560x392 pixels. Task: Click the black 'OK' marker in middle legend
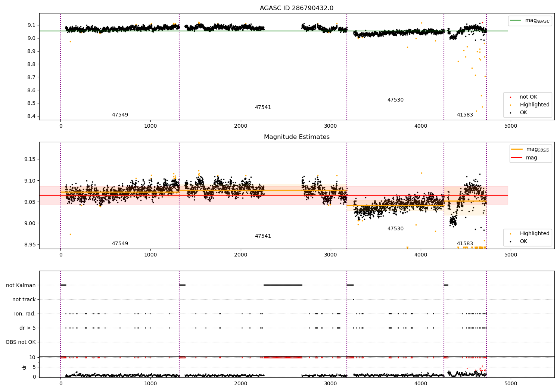(510, 242)
